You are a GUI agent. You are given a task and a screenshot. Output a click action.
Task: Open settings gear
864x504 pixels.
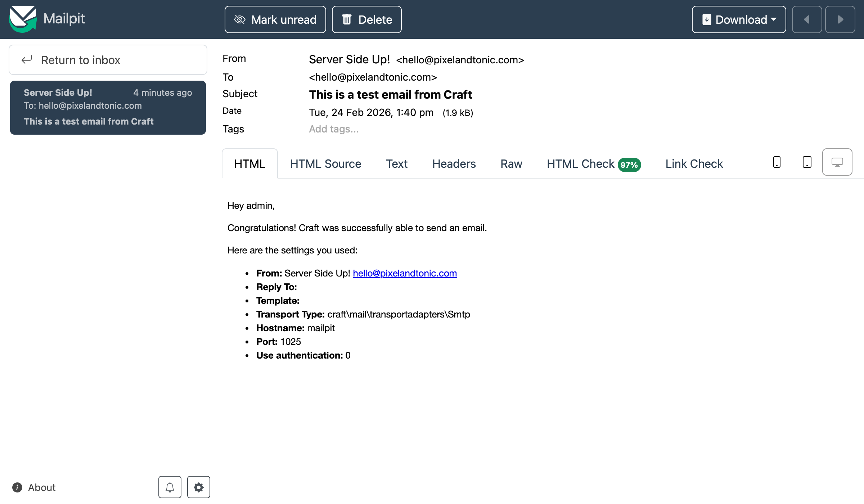click(198, 487)
